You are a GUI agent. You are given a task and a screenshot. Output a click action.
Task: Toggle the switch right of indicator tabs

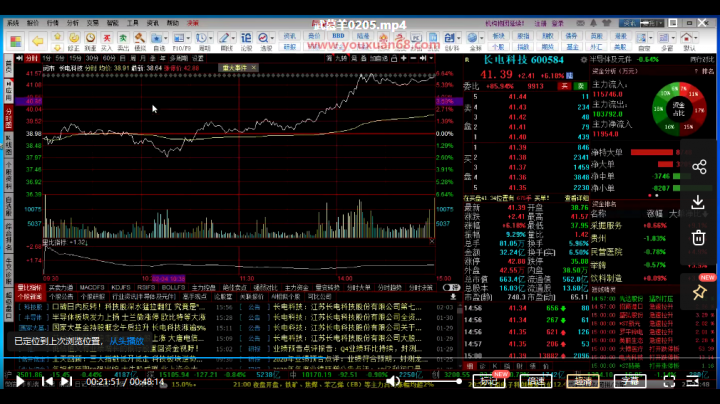tap(451, 287)
